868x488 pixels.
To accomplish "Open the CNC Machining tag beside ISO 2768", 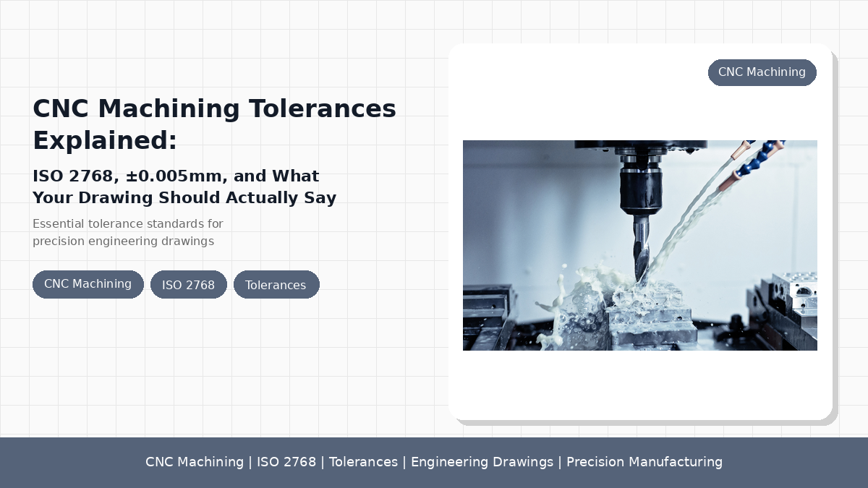I will tap(88, 284).
